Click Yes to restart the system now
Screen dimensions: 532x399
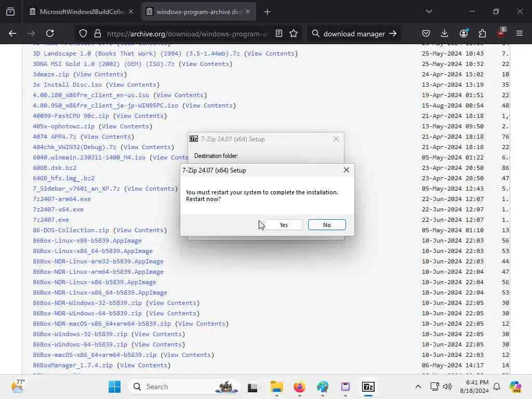pos(284,224)
